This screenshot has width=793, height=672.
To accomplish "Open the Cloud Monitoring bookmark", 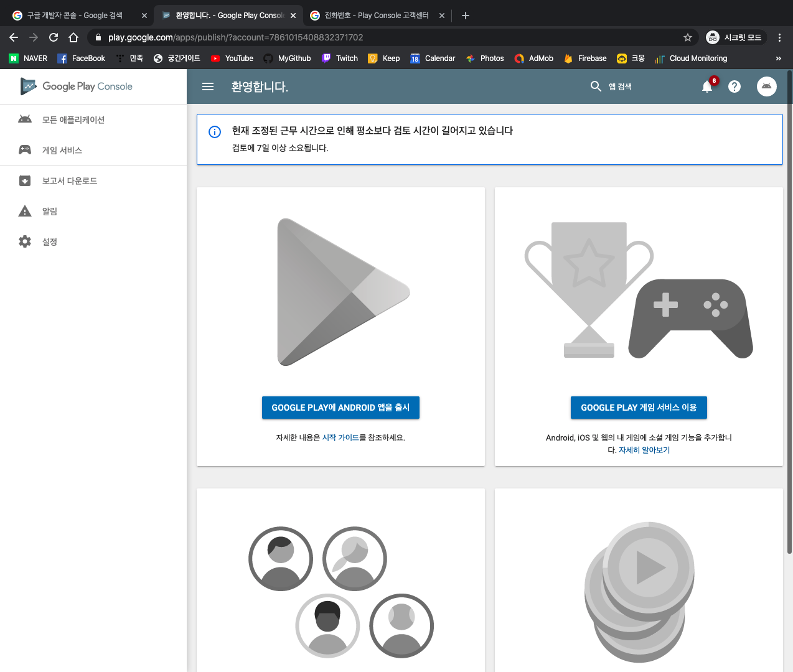I will [x=691, y=58].
